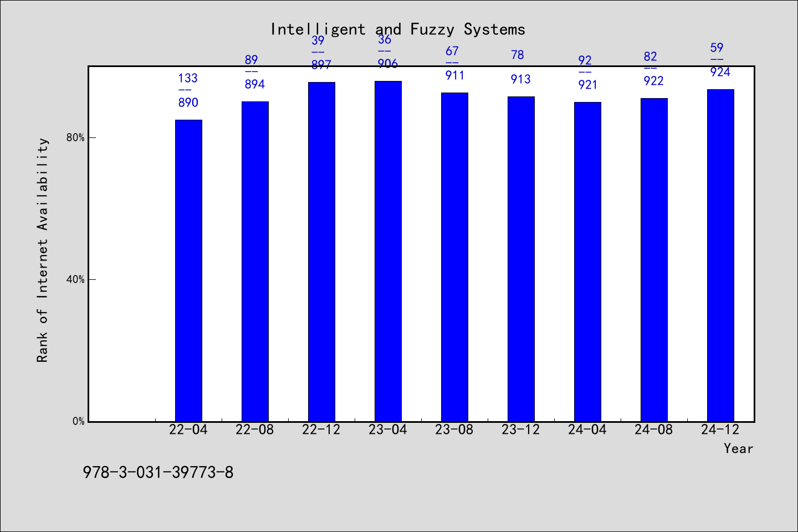Click the value 894 above 22-08 bar
This screenshot has height=532, width=798.
pos(255,84)
